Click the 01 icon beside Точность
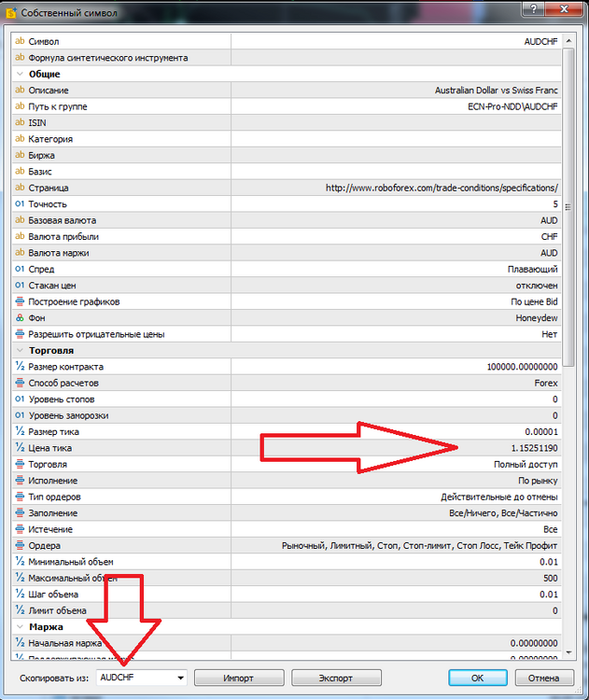 point(20,203)
